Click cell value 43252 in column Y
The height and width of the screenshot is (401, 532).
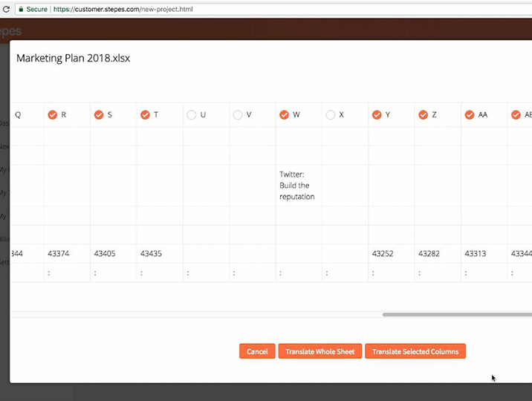(x=383, y=254)
